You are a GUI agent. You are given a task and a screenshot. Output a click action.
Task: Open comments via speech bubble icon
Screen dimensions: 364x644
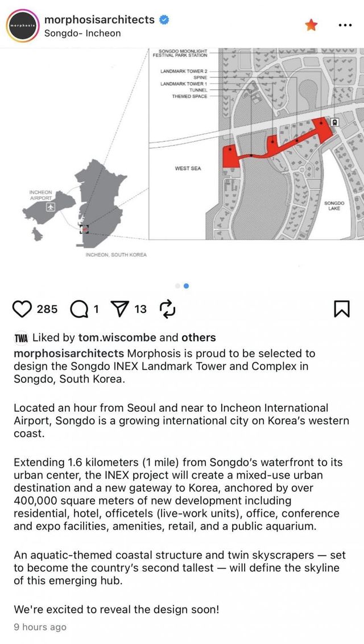78,309
